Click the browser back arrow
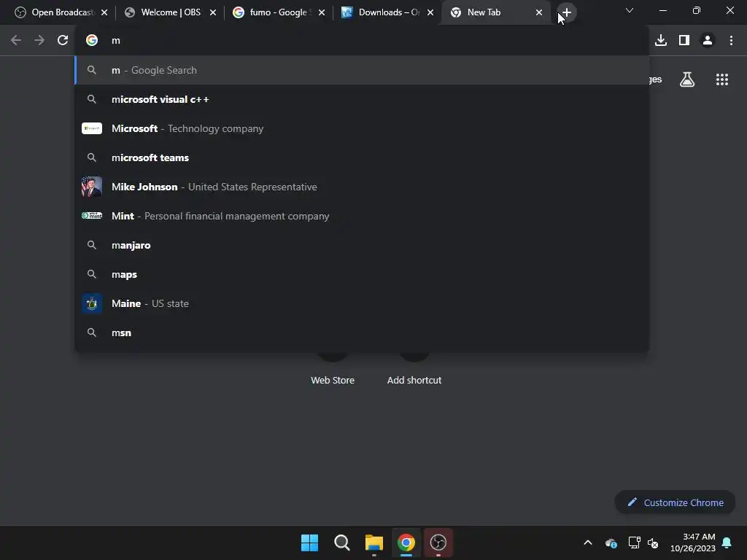Image resolution: width=747 pixels, height=560 pixels. coord(16,41)
